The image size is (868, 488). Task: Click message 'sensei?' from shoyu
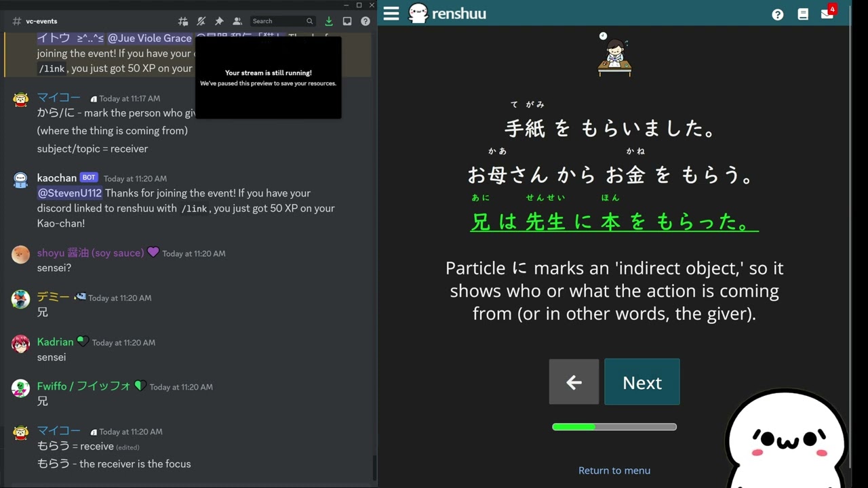pyautogui.click(x=54, y=268)
